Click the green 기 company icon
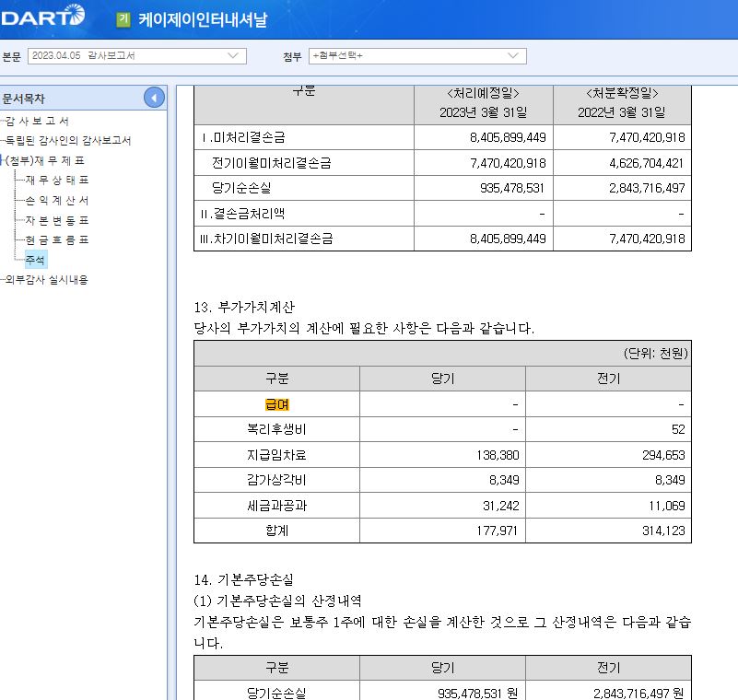This screenshot has height=700, width=738. [123, 19]
